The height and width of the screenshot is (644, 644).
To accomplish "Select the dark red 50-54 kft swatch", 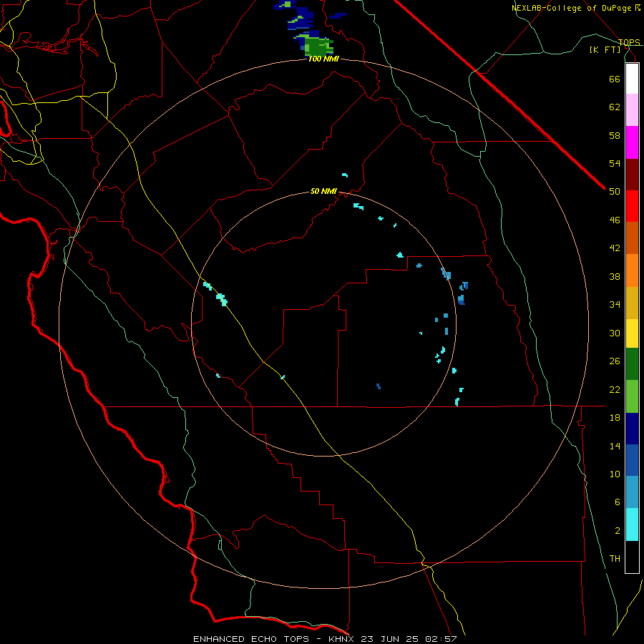I will click(x=632, y=175).
